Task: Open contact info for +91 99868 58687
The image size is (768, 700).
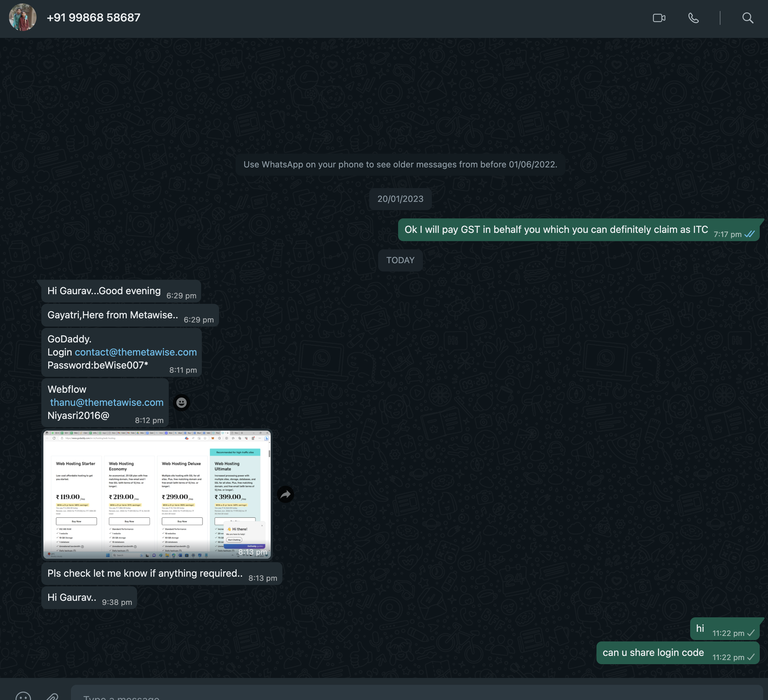Action: click(x=93, y=18)
